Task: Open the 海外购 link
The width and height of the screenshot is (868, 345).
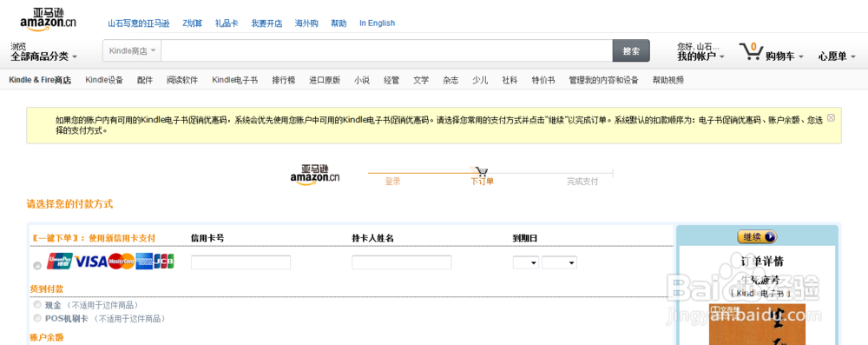Action: [306, 23]
